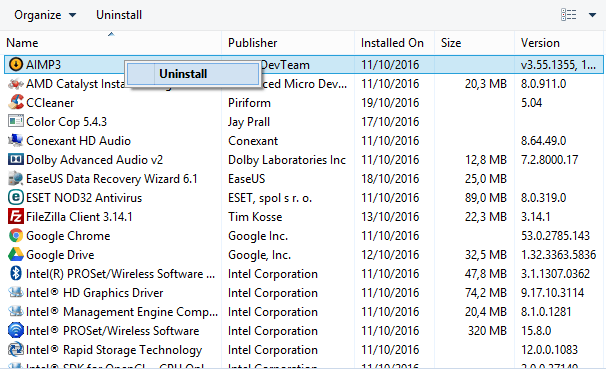Click the 74,2 MB size value
Viewport: 606px width, 369px height.
point(485,292)
